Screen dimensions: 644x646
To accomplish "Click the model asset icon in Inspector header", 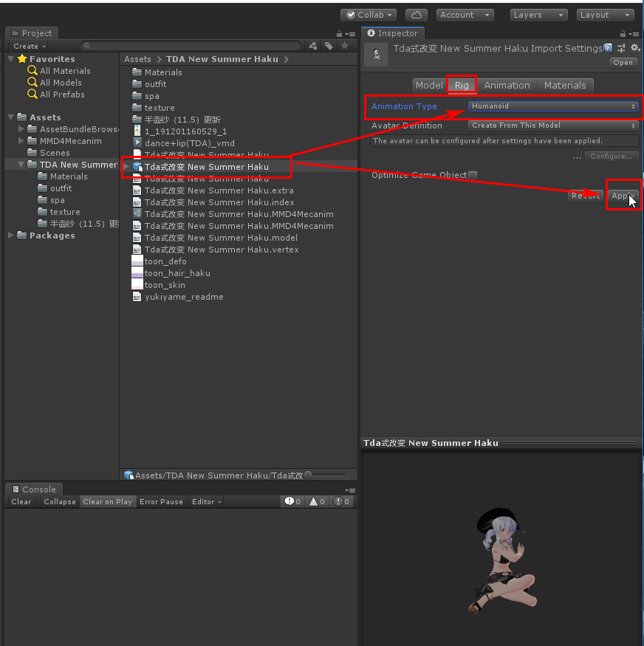I will (x=376, y=55).
